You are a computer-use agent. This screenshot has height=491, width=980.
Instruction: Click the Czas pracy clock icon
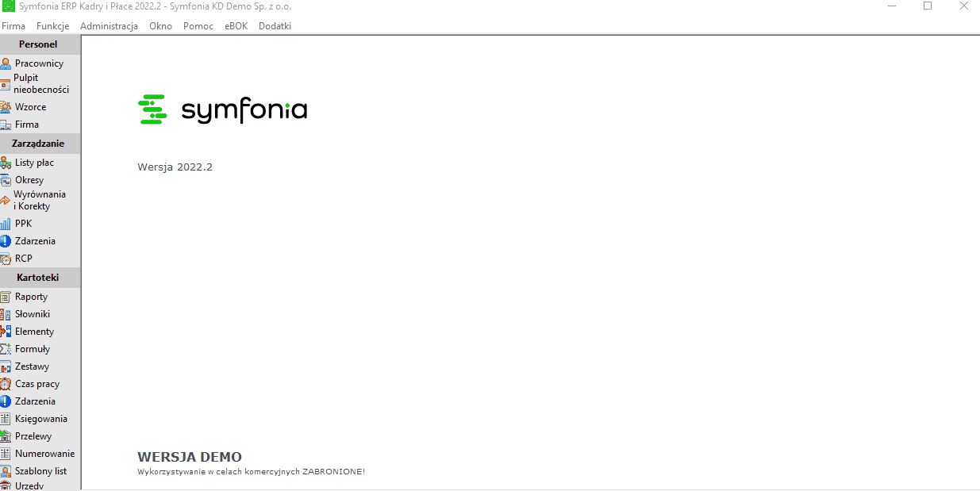coord(6,384)
